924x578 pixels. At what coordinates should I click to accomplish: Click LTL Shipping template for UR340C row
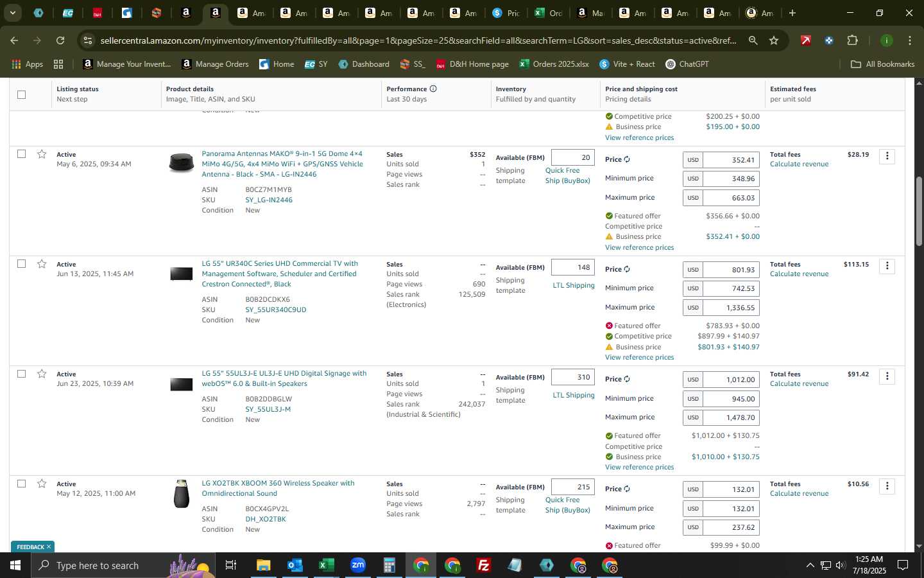[x=574, y=285]
